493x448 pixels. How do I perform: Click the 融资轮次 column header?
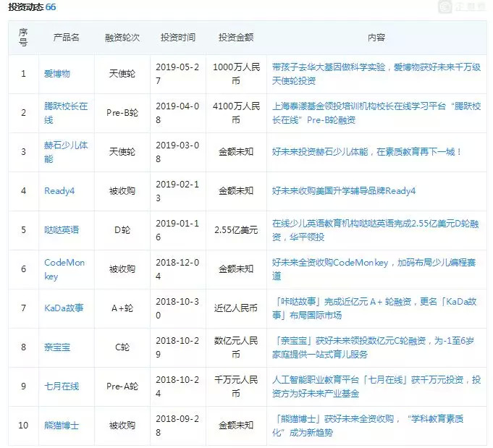click(x=122, y=38)
